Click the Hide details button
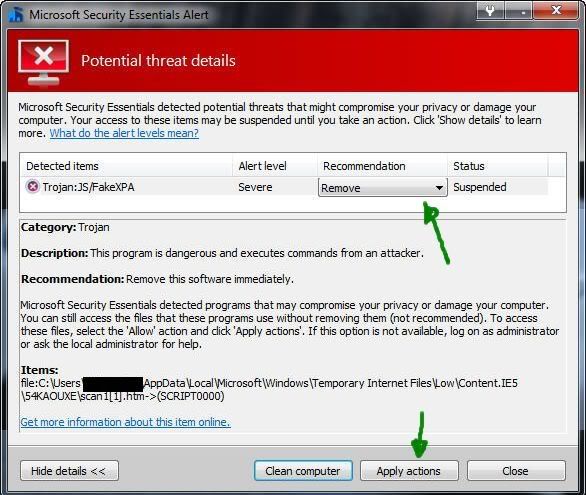 69,471
